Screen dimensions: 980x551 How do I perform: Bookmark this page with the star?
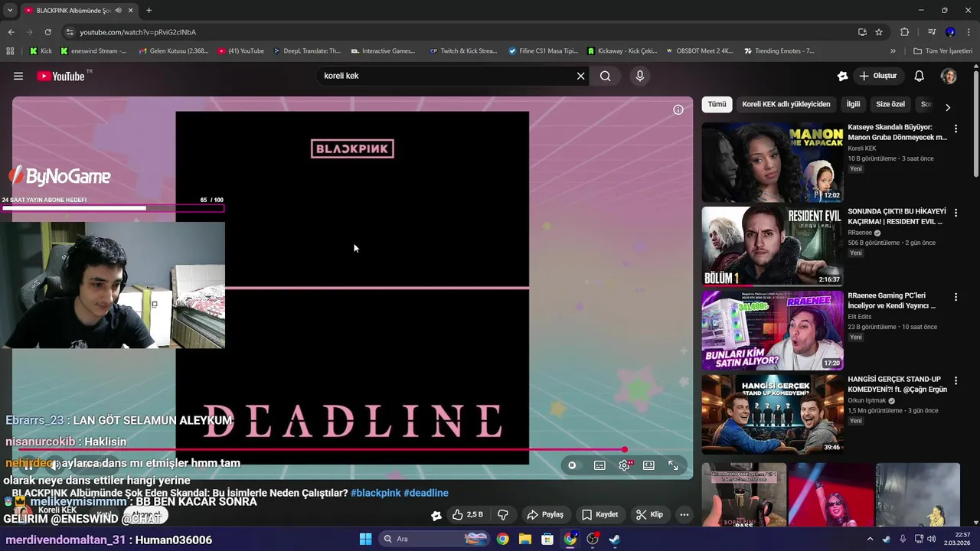tap(879, 32)
